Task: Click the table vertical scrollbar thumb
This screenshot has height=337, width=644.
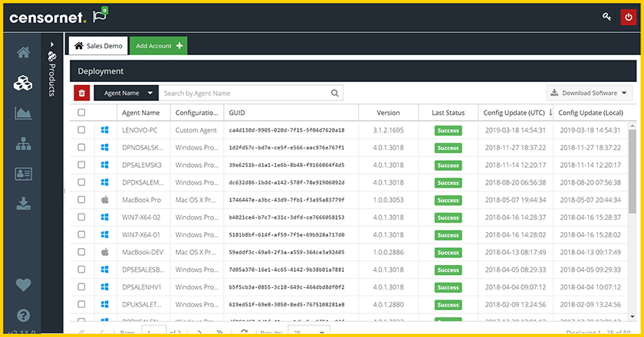Action: tap(632, 172)
